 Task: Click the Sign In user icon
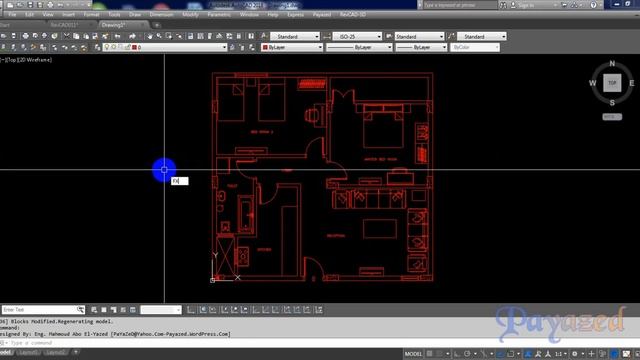click(513, 5)
